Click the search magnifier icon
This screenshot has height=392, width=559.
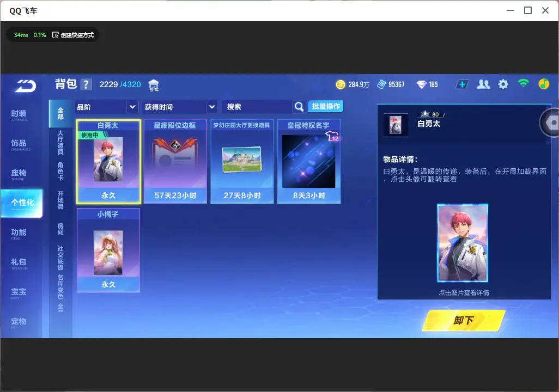tap(299, 107)
